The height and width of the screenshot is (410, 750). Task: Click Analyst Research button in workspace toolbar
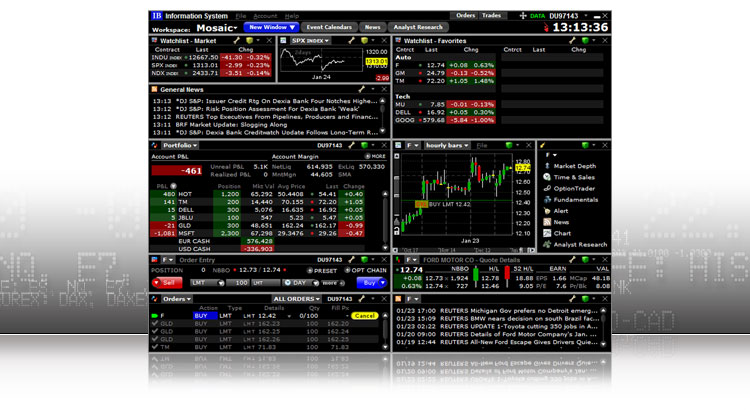(x=418, y=27)
